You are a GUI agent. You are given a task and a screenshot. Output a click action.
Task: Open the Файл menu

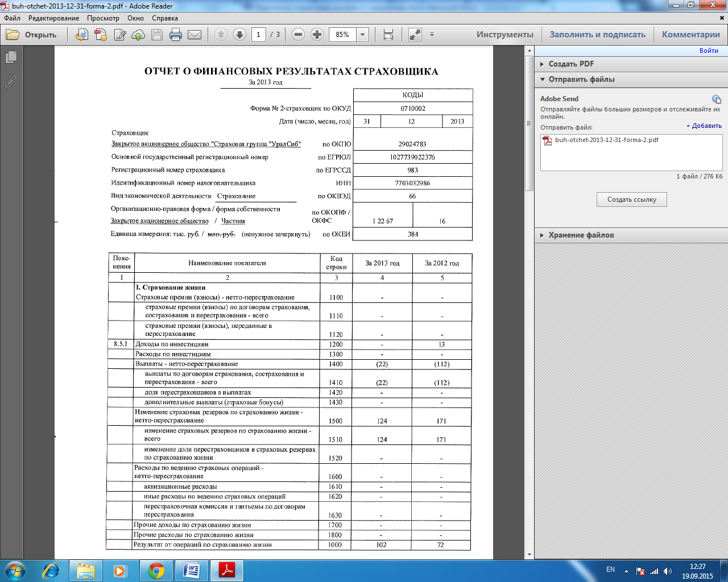(12, 18)
